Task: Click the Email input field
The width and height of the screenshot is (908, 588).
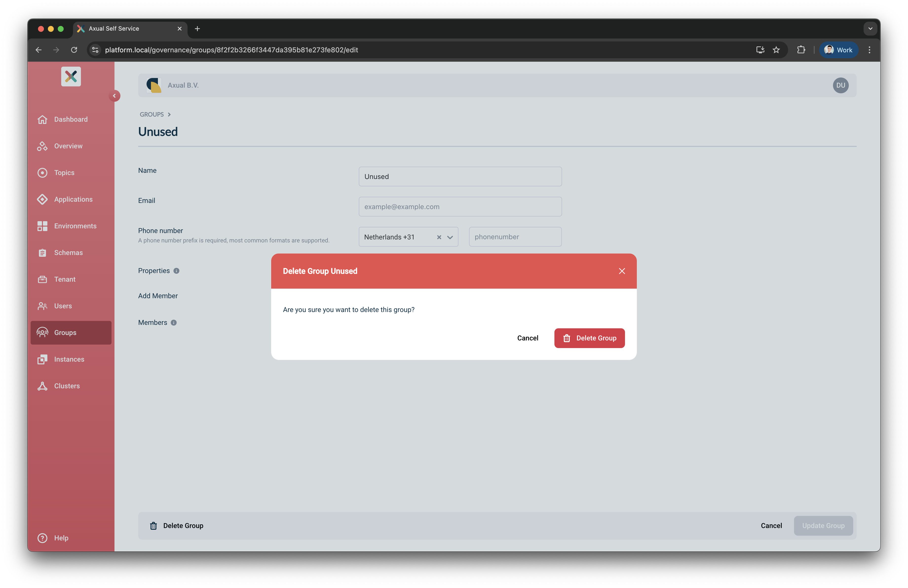Action: point(460,206)
